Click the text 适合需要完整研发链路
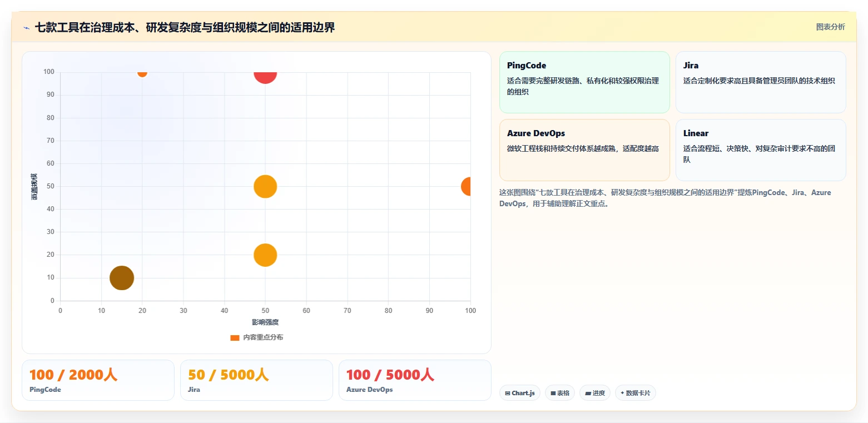This screenshot has width=868, height=423. click(x=583, y=86)
